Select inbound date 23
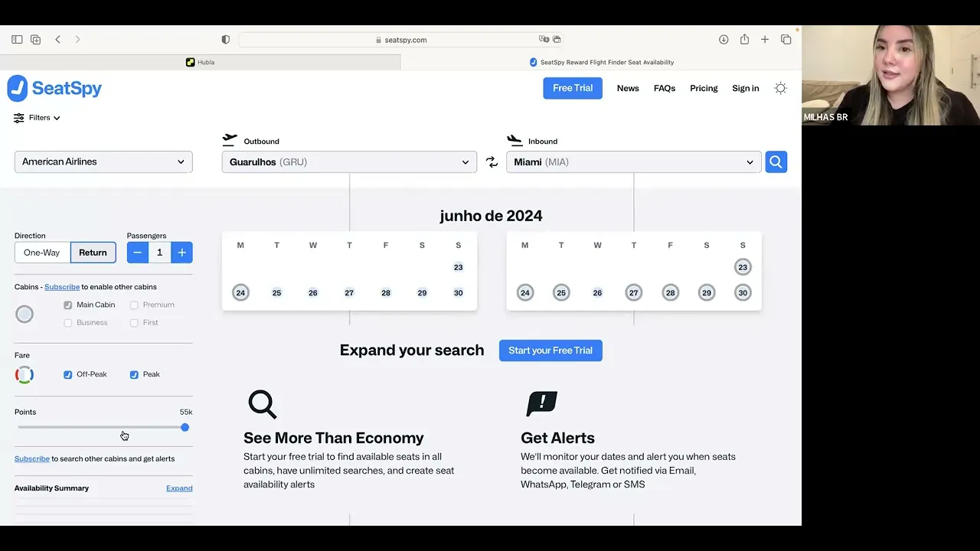This screenshot has width=980, height=551. (x=743, y=267)
